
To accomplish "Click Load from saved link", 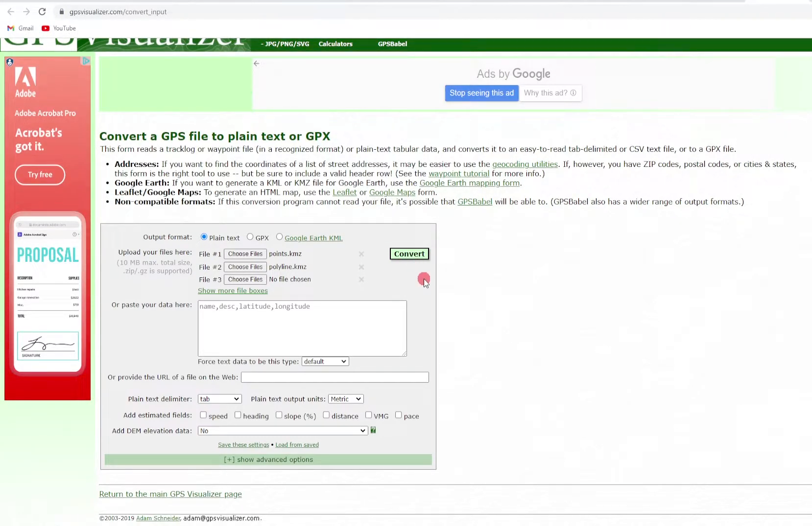I will 297,445.
